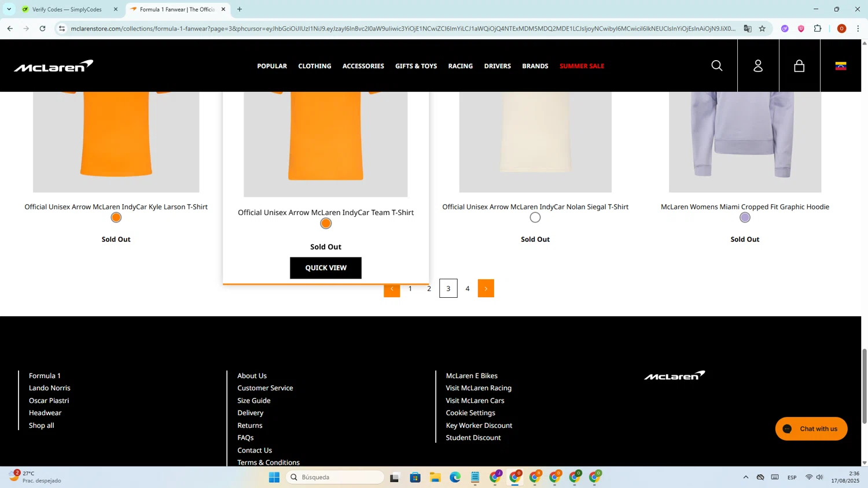
Task: Open the Clothing menu
Action: pyautogui.click(x=315, y=66)
